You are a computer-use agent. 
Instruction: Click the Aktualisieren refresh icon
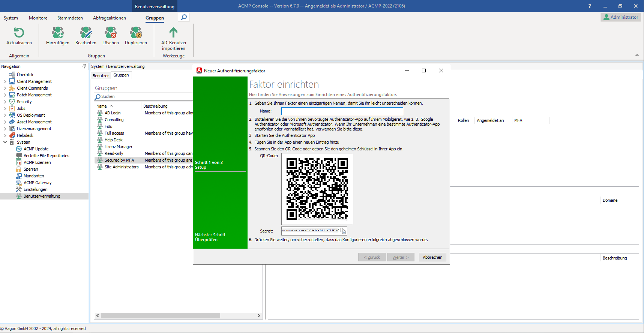(x=19, y=33)
